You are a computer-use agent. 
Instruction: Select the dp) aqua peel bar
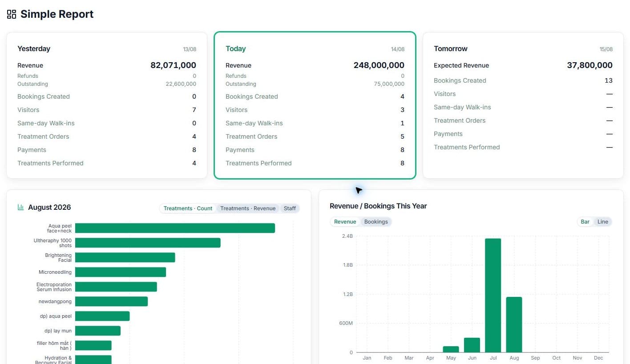(x=102, y=316)
